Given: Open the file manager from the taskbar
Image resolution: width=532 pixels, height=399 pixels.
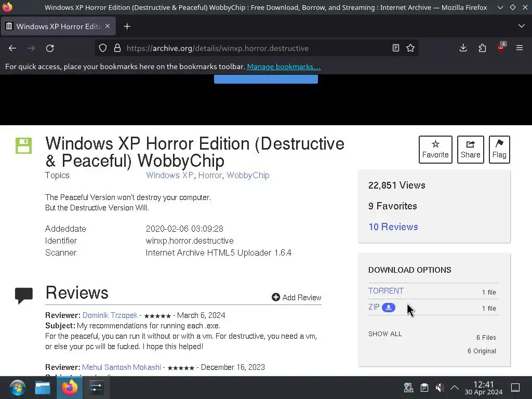Looking at the screenshot, I should (43, 388).
